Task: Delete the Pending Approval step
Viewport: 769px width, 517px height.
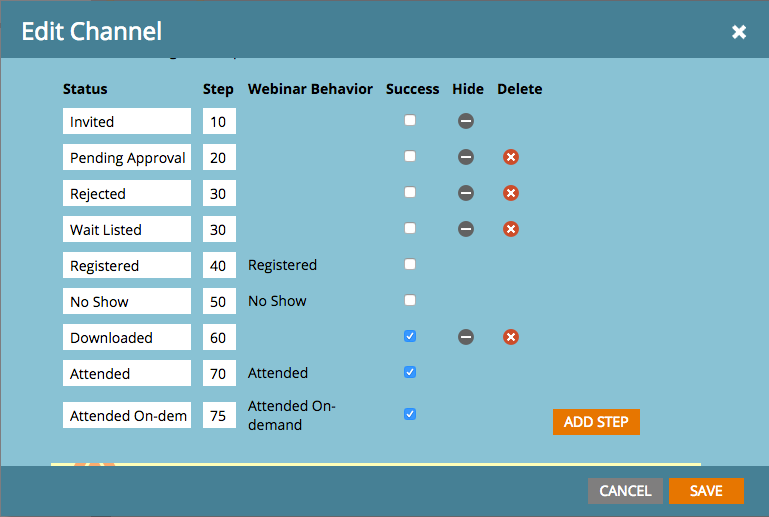Action: coord(510,157)
